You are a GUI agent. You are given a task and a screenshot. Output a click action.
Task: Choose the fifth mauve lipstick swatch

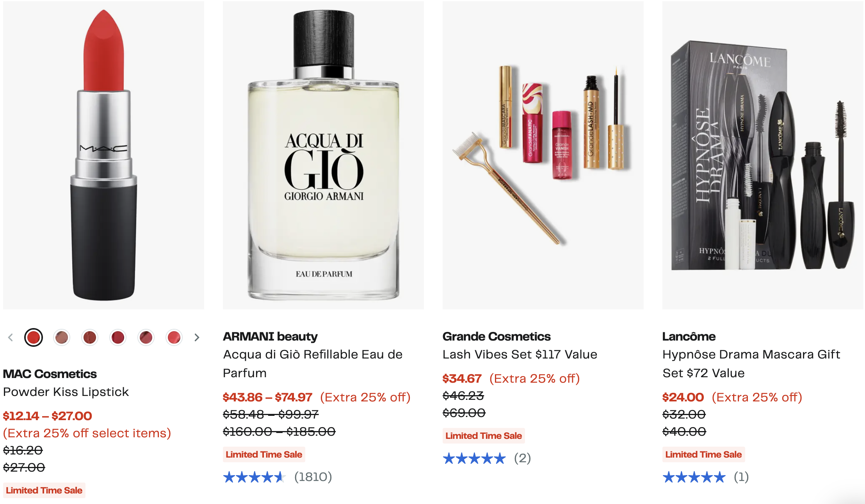click(x=146, y=337)
